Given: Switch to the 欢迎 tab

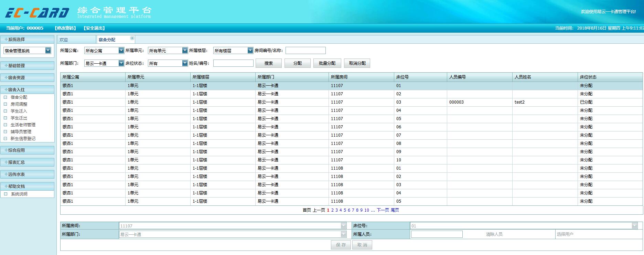Looking at the screenshot, I should 76,40.
